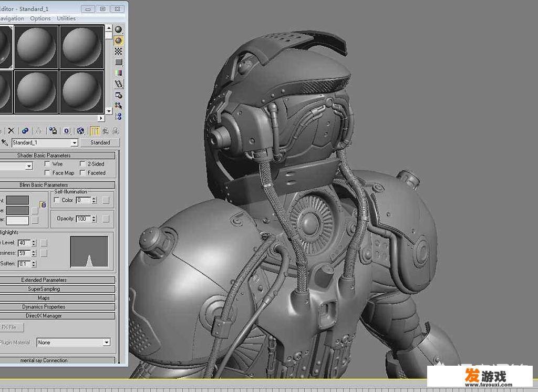The image size is (538, 392).
Task: Click the map button beside Self-Illumination value
Action: [x=106, y=200]
